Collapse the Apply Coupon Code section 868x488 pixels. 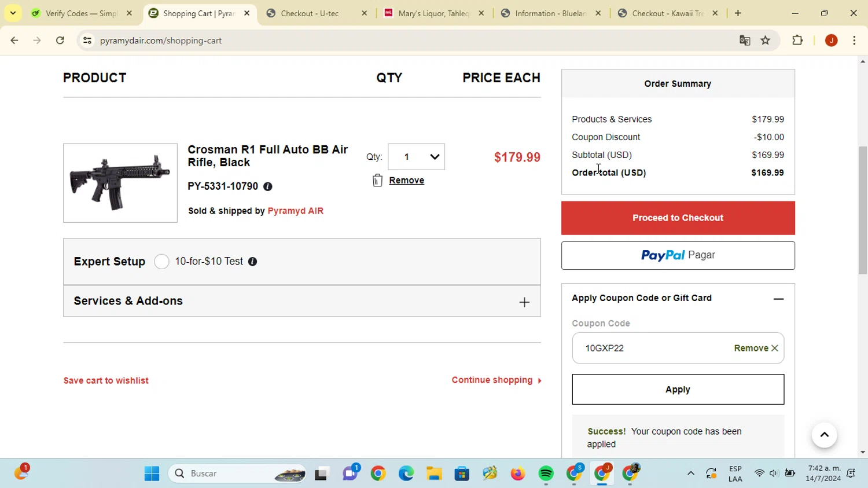(778, 299)
